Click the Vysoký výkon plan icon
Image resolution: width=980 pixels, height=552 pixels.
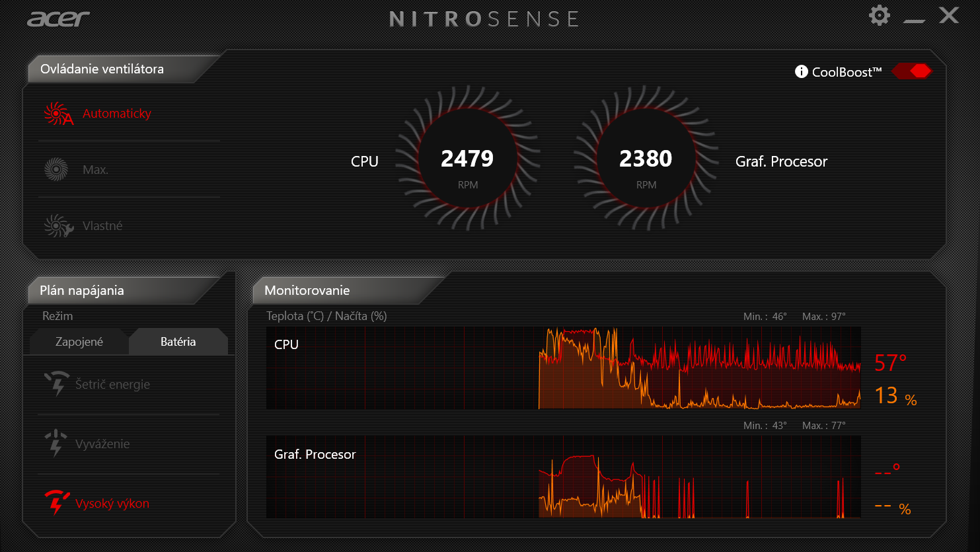pos(57,503)
